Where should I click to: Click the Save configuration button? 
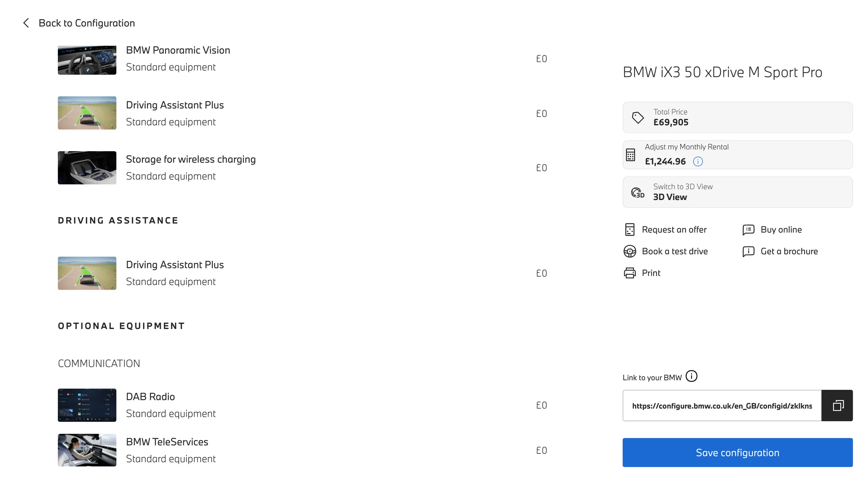737,452
